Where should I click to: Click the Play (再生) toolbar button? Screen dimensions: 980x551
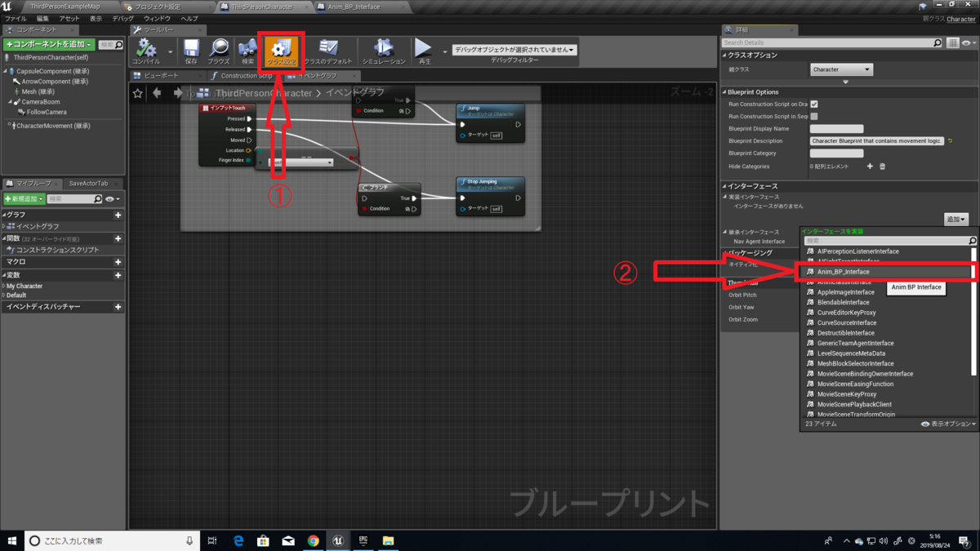(424, 51)
